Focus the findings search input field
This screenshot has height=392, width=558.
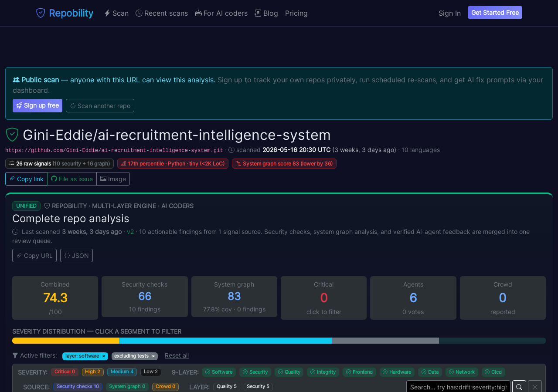point(458,387)
